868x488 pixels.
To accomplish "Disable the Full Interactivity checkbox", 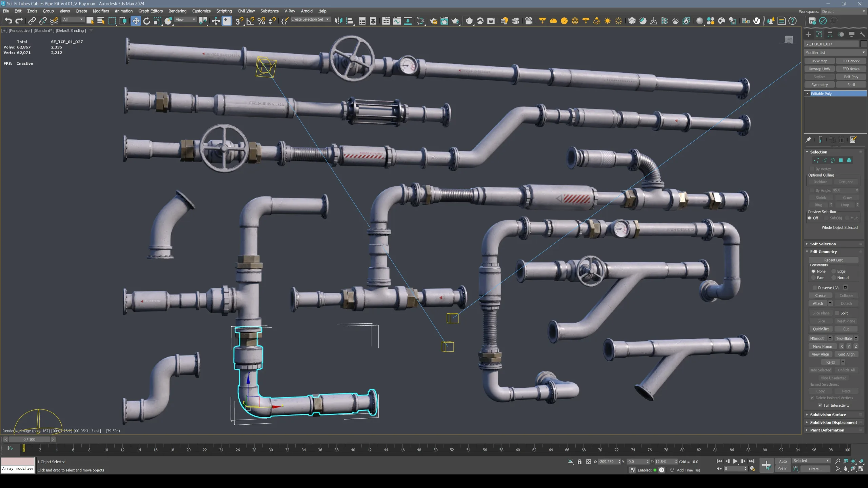I will (820, 405).
